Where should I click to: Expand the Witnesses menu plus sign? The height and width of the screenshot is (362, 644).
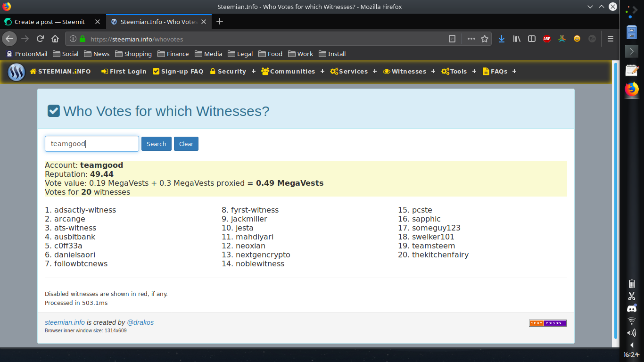click(434, 72)
